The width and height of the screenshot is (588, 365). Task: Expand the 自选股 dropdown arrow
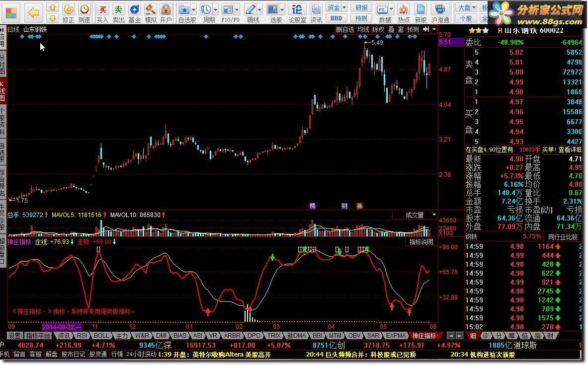pos(194,9)
